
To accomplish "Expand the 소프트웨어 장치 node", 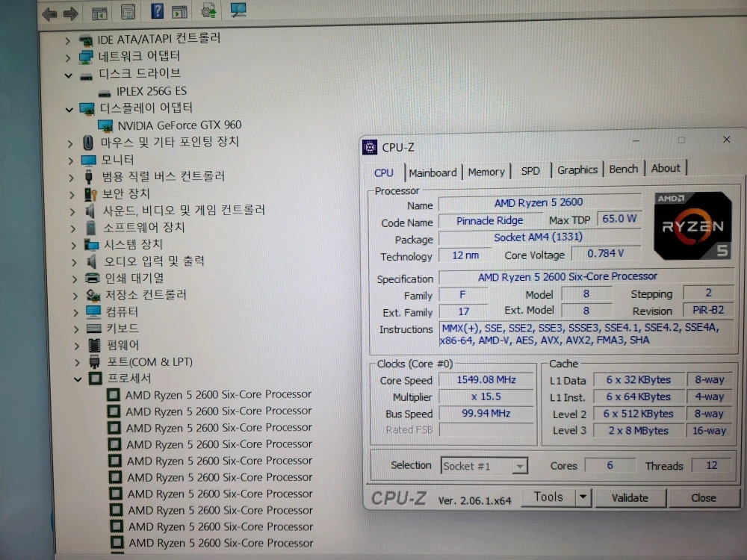I will [x=72, y=228].
